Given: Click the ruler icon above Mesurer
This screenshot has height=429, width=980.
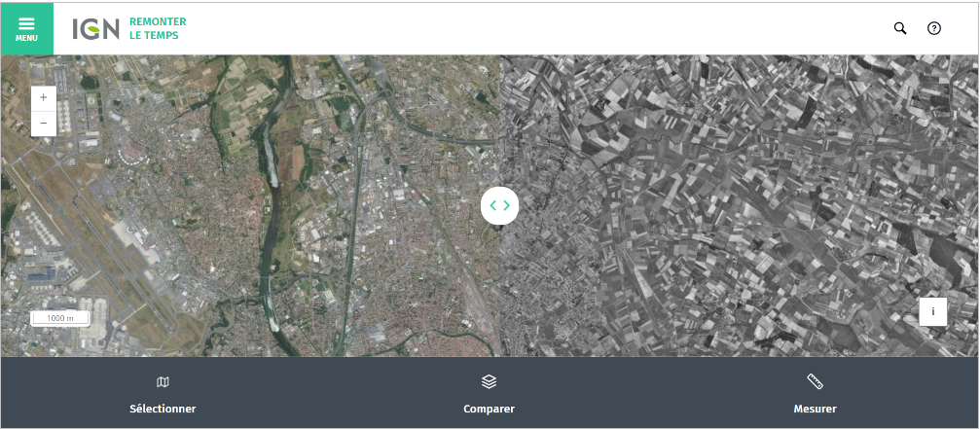Looking at the screenshot, I should 815,382.
